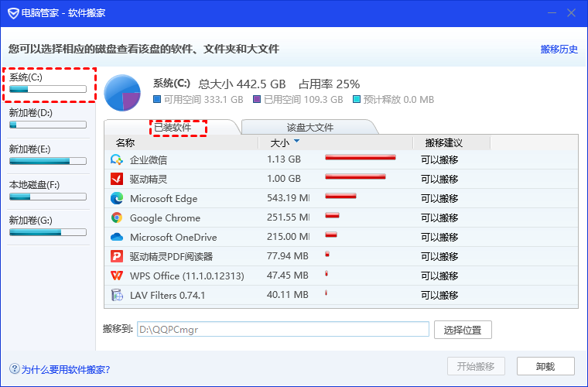Click the 开始搬移 button
Screen dimensions: 588x387
pos(476,366)
